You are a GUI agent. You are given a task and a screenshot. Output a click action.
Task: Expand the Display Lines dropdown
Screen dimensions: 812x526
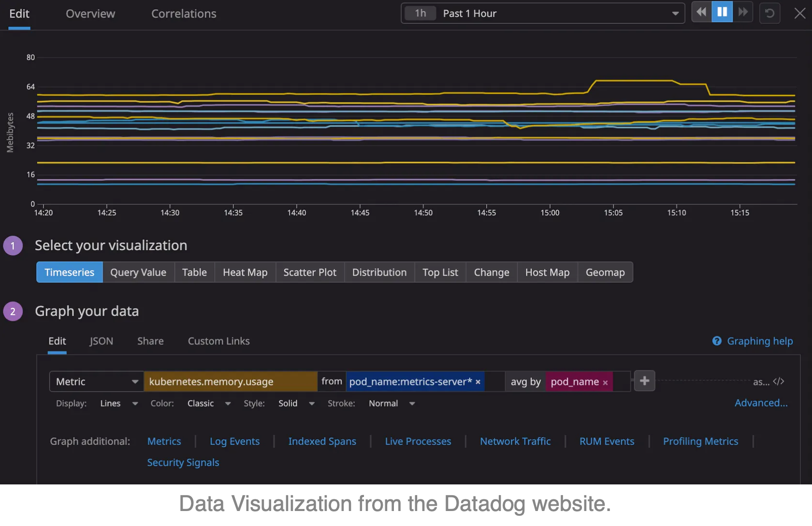point(119,403)
